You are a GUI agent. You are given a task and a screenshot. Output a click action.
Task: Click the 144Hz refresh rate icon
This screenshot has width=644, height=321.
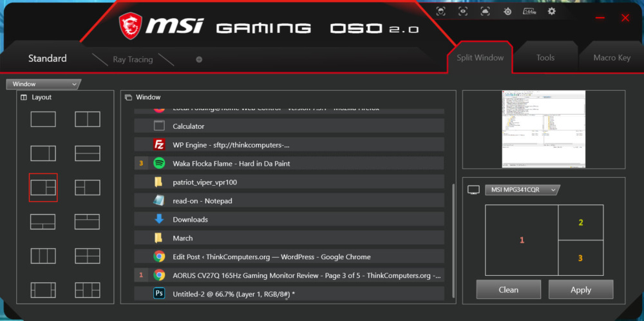pos(529,12)
